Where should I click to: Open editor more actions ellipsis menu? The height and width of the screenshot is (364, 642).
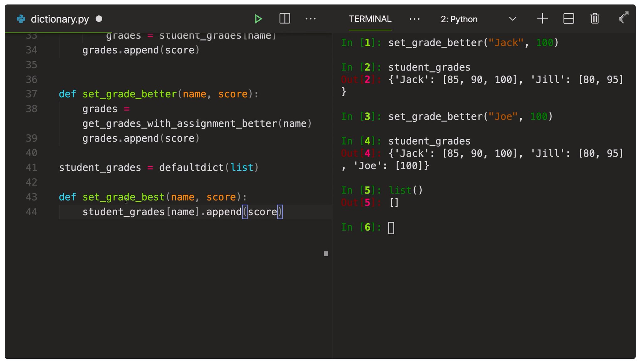tap(310, 19)
